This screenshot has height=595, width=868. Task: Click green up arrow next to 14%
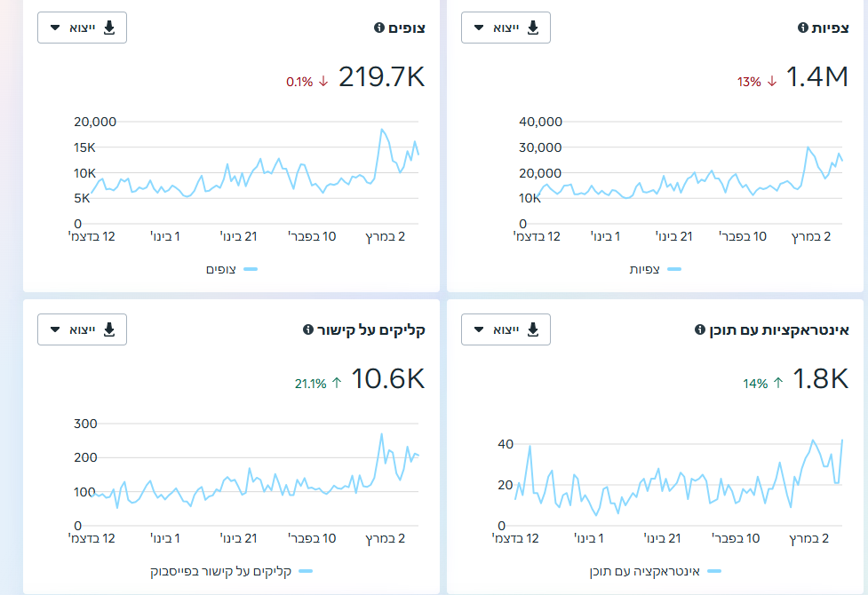tap(778, 383)
